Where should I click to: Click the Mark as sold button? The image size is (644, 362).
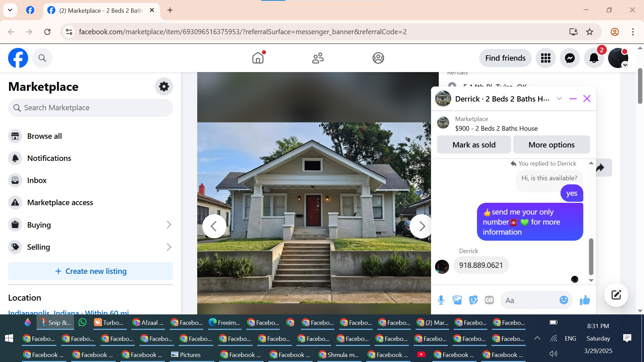point(474,145)
